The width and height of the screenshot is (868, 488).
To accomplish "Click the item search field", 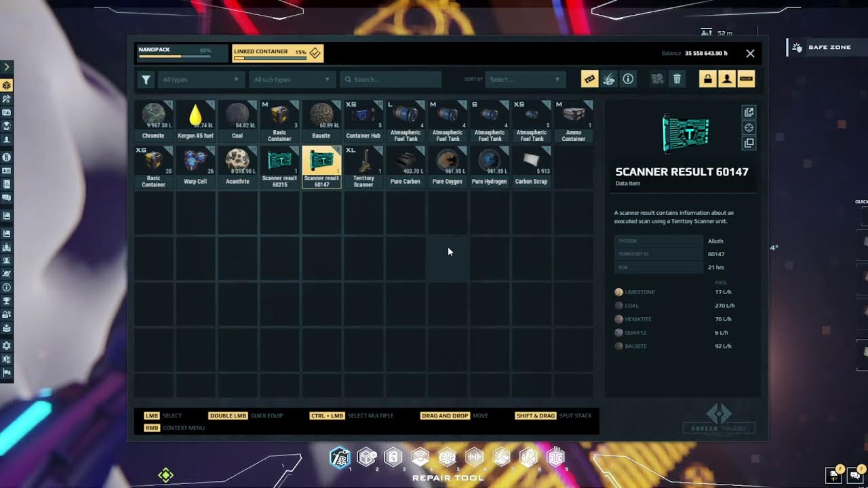I will 391,79.
